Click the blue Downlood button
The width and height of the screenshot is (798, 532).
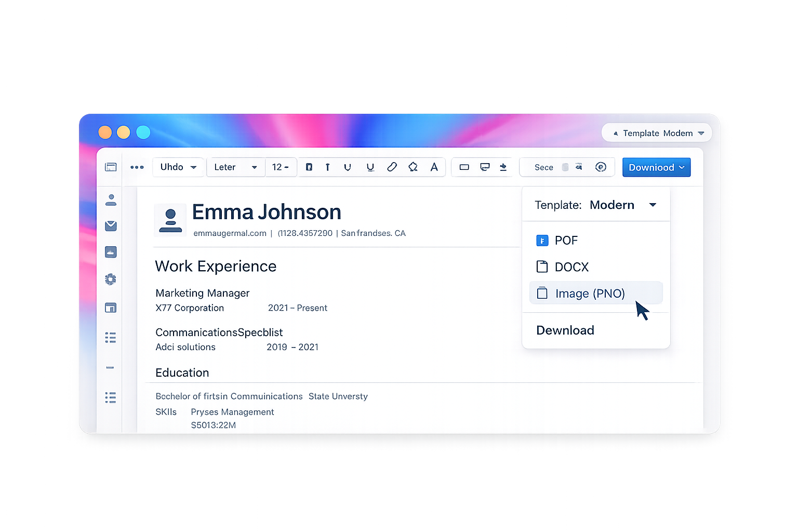click(x=656, y=167)
